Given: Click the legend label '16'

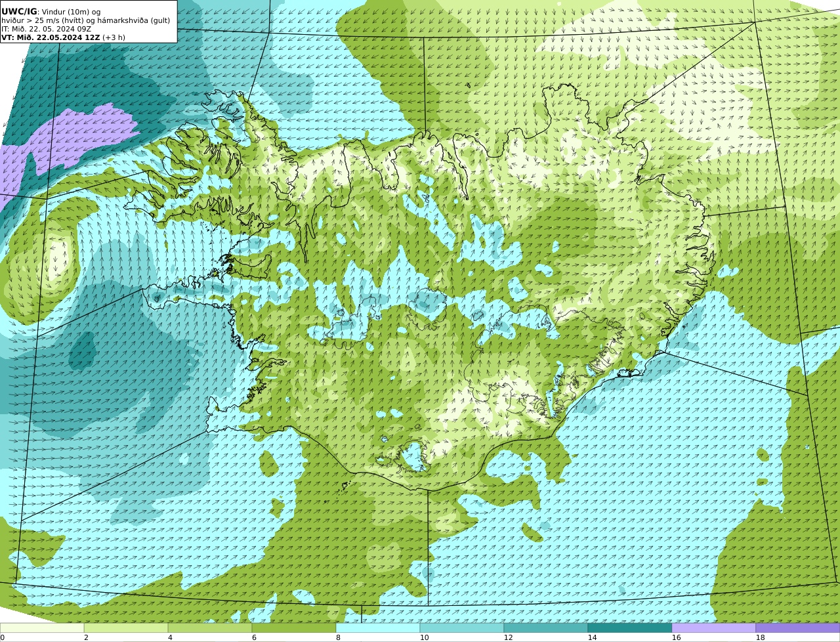Looking at the screenshot, I should tap(676, 637).
